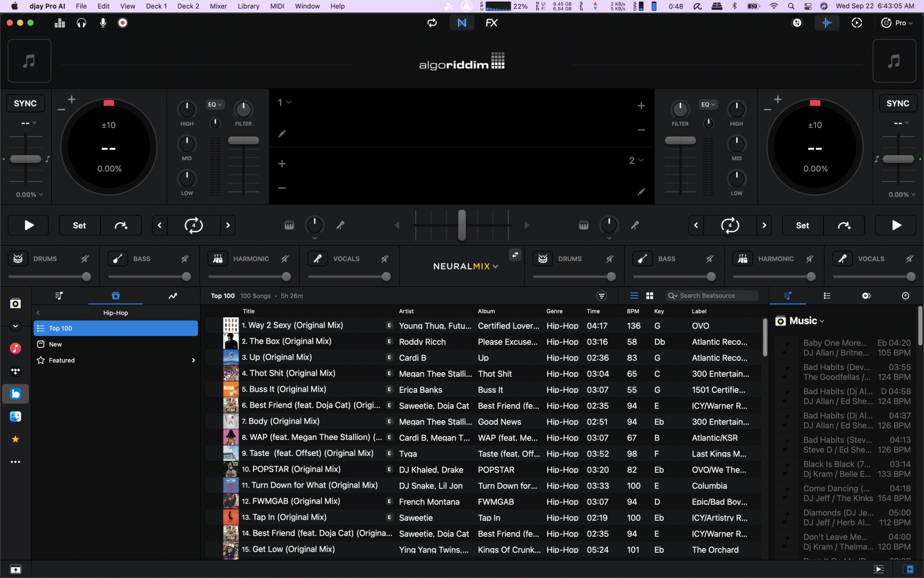The image size is (924, 578).
Task: Click Deck 1 jump cue arrow button
Action: [121, 225]
